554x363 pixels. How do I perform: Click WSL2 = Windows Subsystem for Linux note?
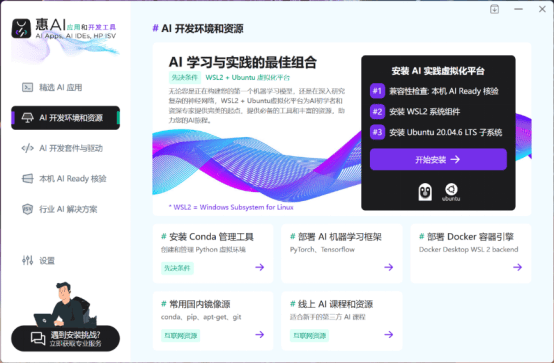[x=231, y=207]
